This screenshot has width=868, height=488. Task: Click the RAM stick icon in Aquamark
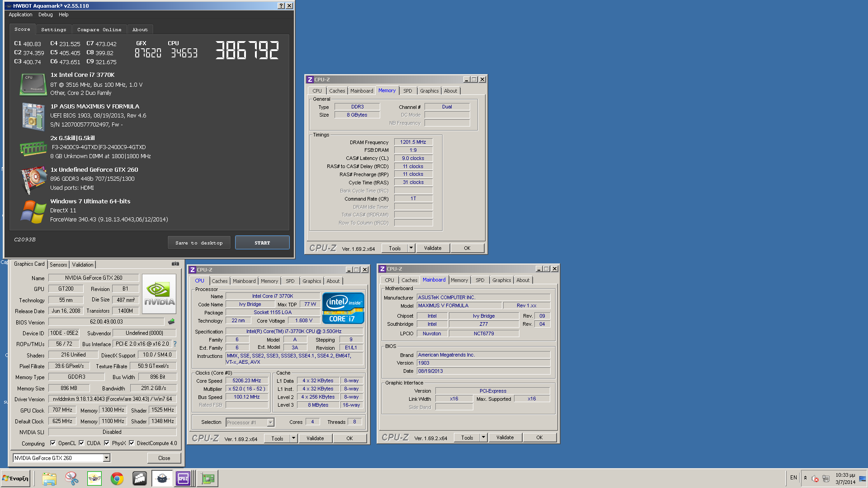pos(33,148)
